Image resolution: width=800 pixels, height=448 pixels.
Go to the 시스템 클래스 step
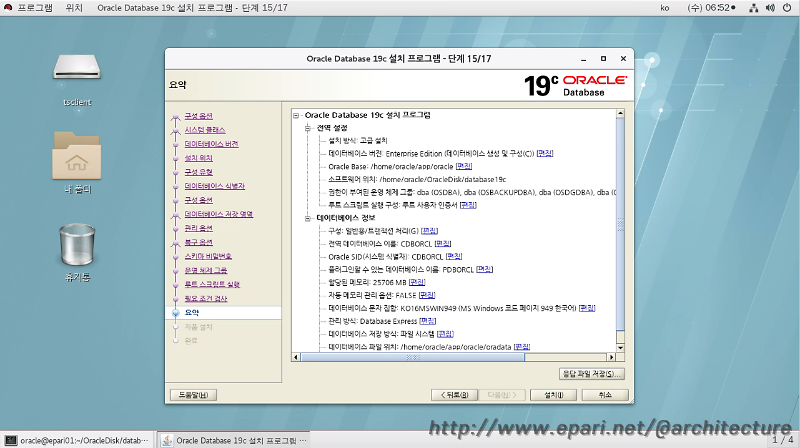coord(205,130)
